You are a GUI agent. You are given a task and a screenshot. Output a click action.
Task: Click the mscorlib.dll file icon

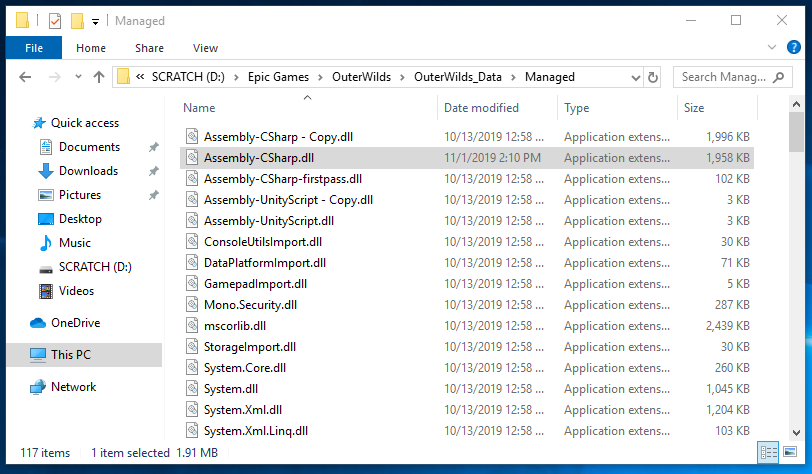click(193, 326)
